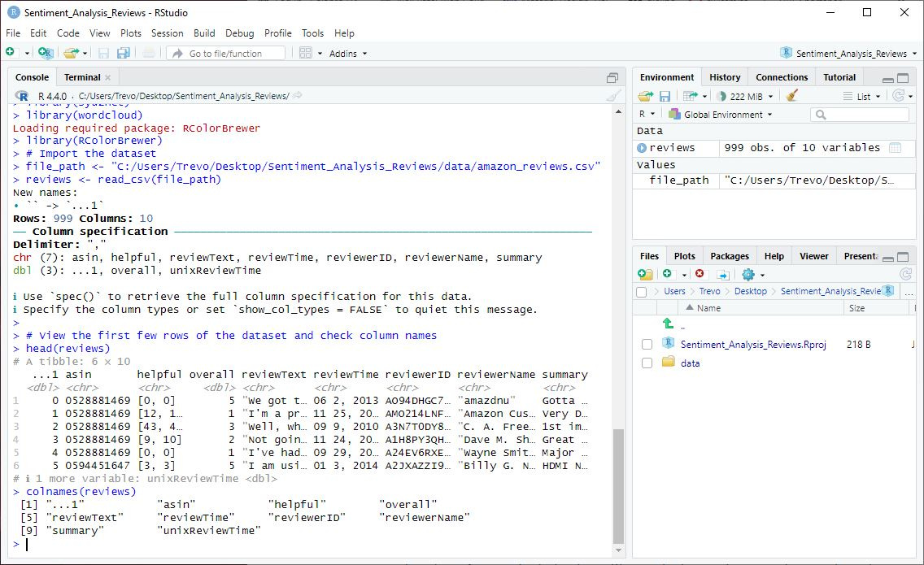The width and height of the screenshot is (924, 565).
Task: Sort files by Size column header
Action: pos(856,308)
